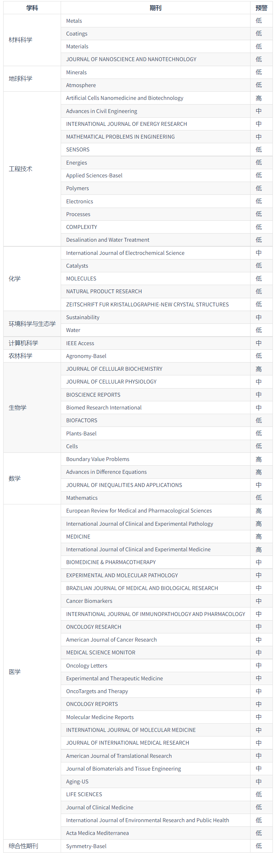Click the Oncology Letters journal
This screenshot has height=868, width=275.
pos(87,666)
